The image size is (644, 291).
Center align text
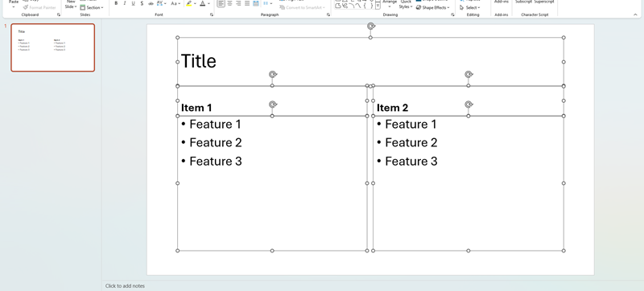pos(230,3)
